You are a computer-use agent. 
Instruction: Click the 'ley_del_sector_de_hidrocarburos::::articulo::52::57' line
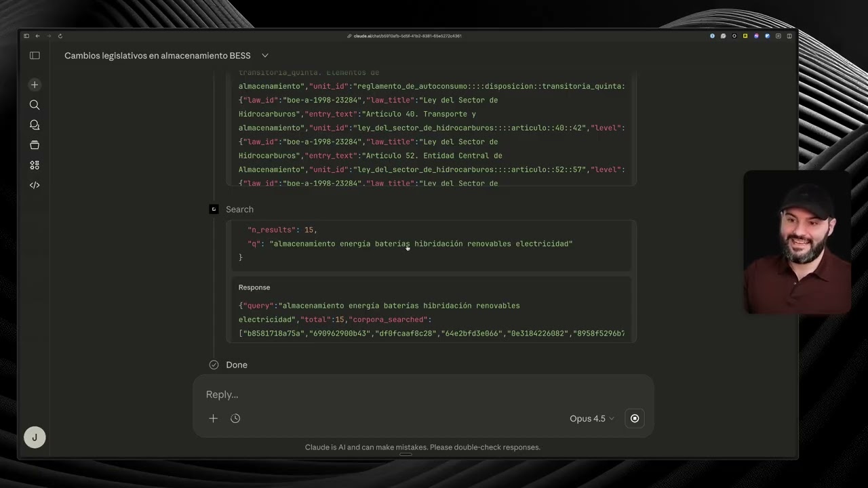pos(432,169)
